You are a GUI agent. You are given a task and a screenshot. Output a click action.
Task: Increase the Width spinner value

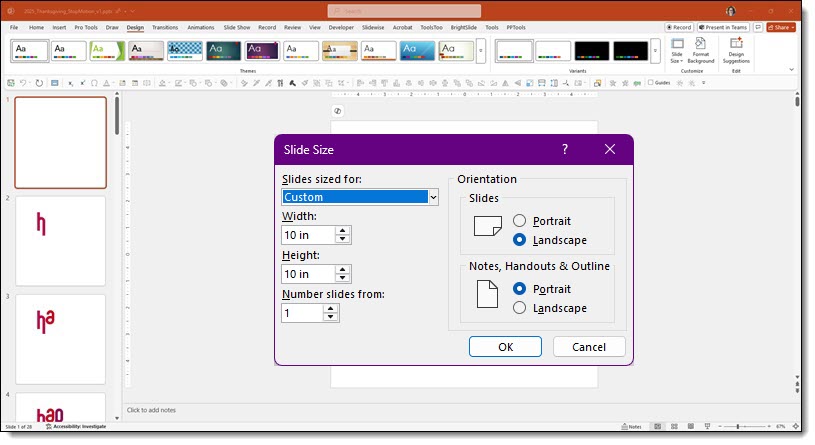coord(344,230)
